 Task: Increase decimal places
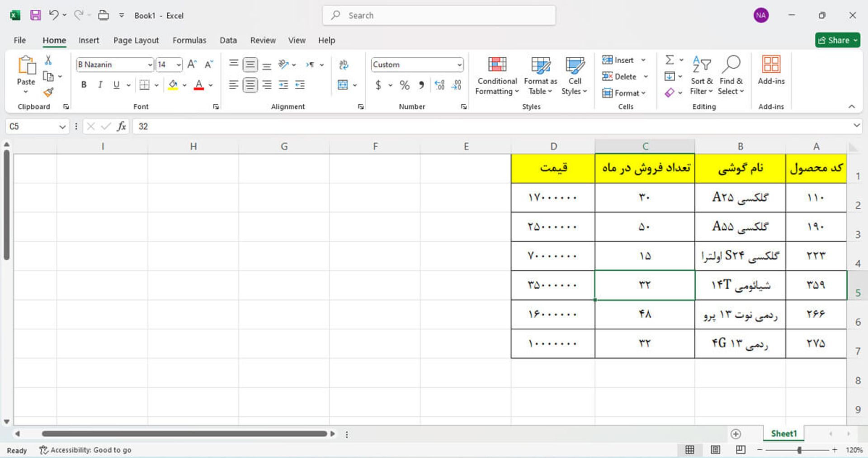pyautogui.click(x=439, y=85)
